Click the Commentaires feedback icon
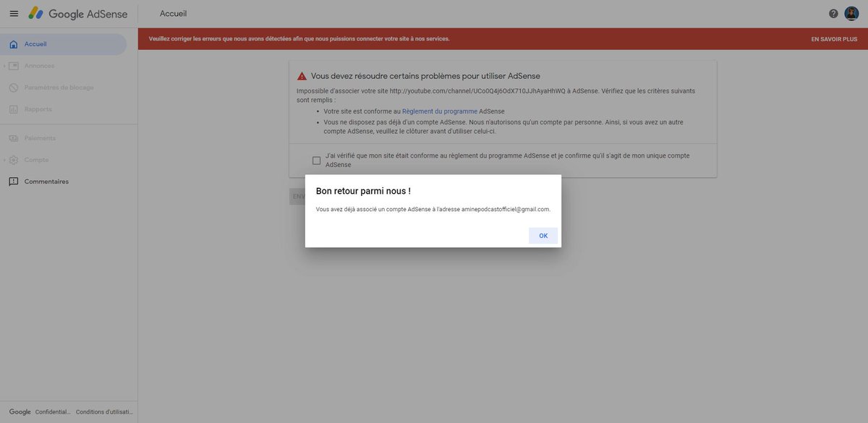The width and height of the screenshot is (868, 423). (14, 181)
